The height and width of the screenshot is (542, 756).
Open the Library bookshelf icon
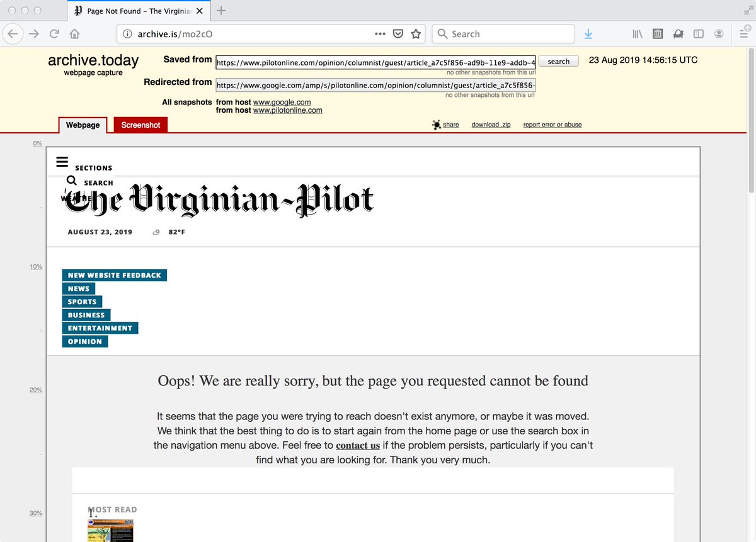coord(638,34)
